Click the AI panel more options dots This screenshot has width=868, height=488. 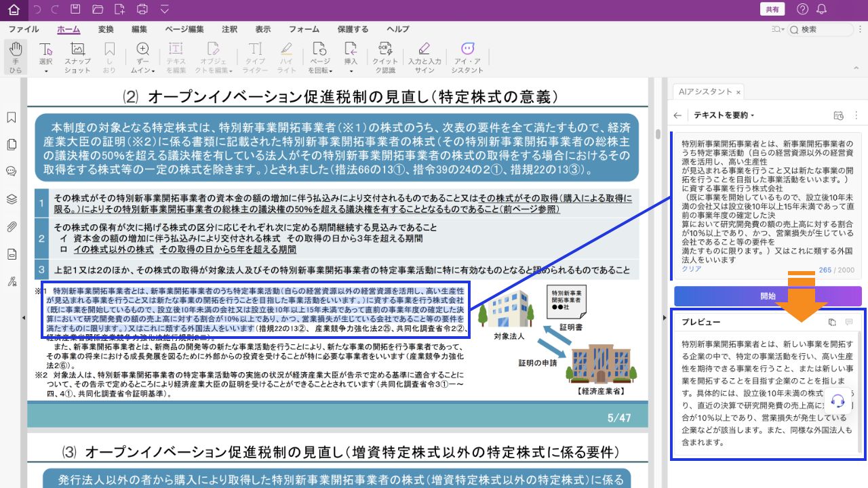[856, 115]
